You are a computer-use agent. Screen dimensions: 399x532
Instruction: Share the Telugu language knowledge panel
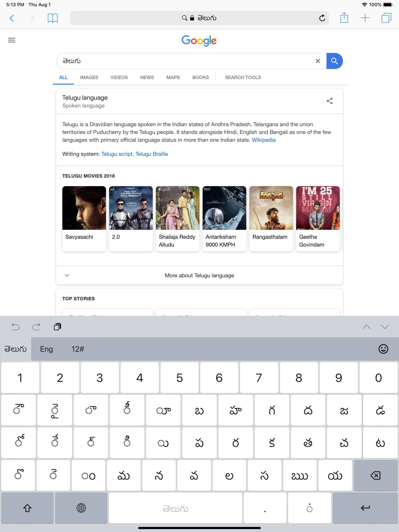point(330,101)
